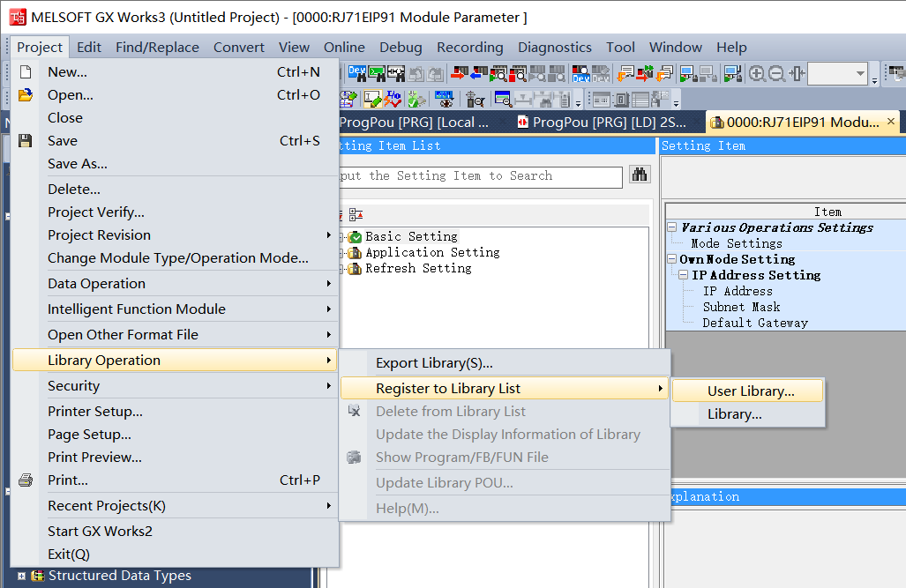Click the sort display icon above setting tree
906x588 pixels.
point(356,214)
